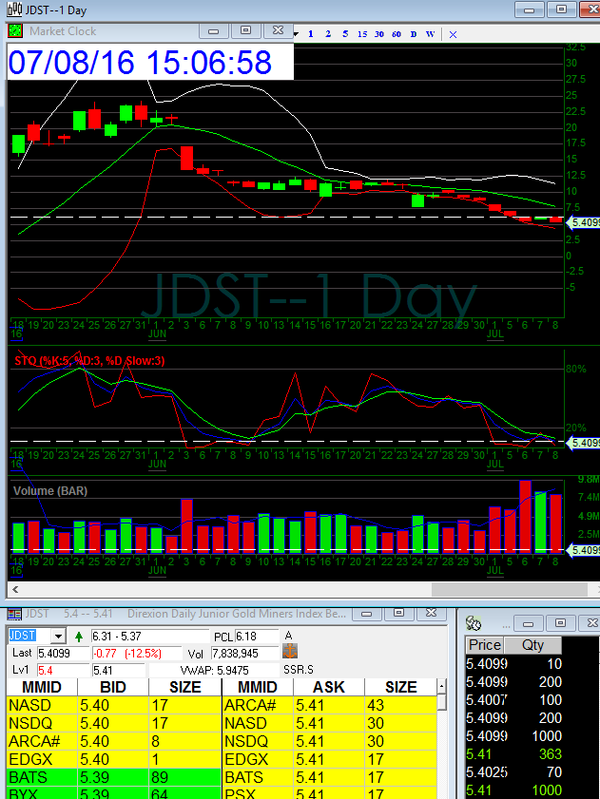Viewport: 600px width, 799px height.
Task: Click the Market Clock window icon
Action: tap(17, 30)
